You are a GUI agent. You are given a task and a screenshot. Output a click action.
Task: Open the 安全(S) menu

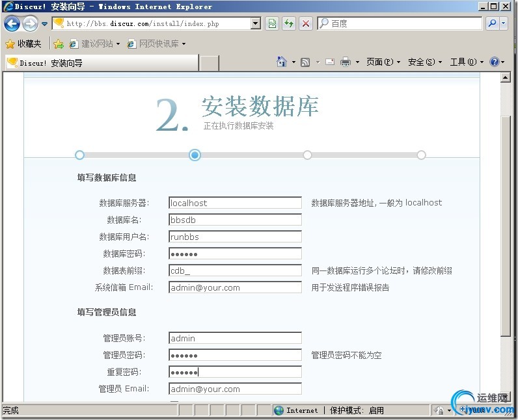point(424,62)
